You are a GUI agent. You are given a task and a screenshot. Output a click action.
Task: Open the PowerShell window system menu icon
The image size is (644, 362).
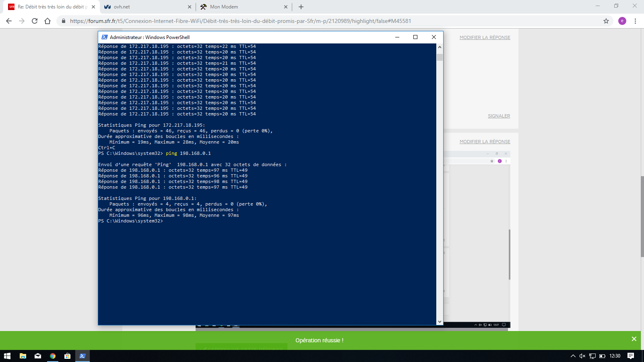tap(105, 37)
